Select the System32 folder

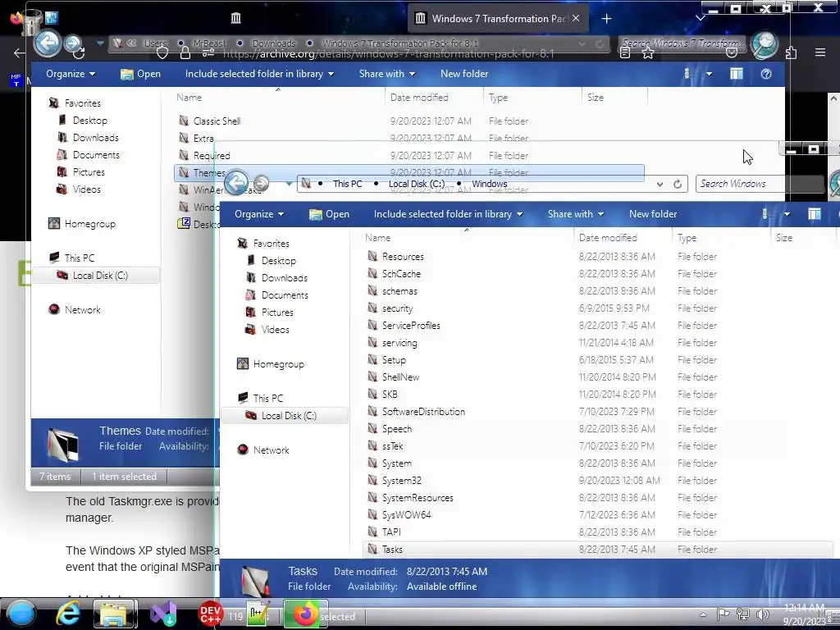point(401,481)
